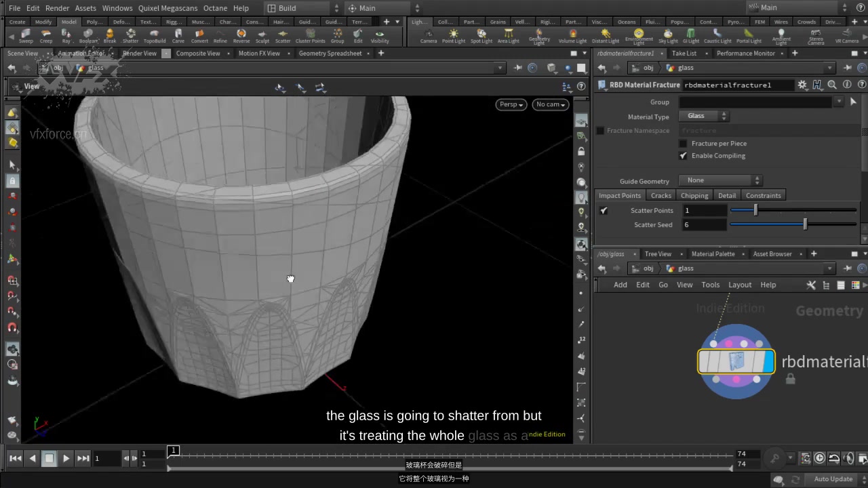Viewport: 868px width, 488px height.
Task: Select the Boolean shelf tool
Action: pyautogui.click(x=88, y=36)
